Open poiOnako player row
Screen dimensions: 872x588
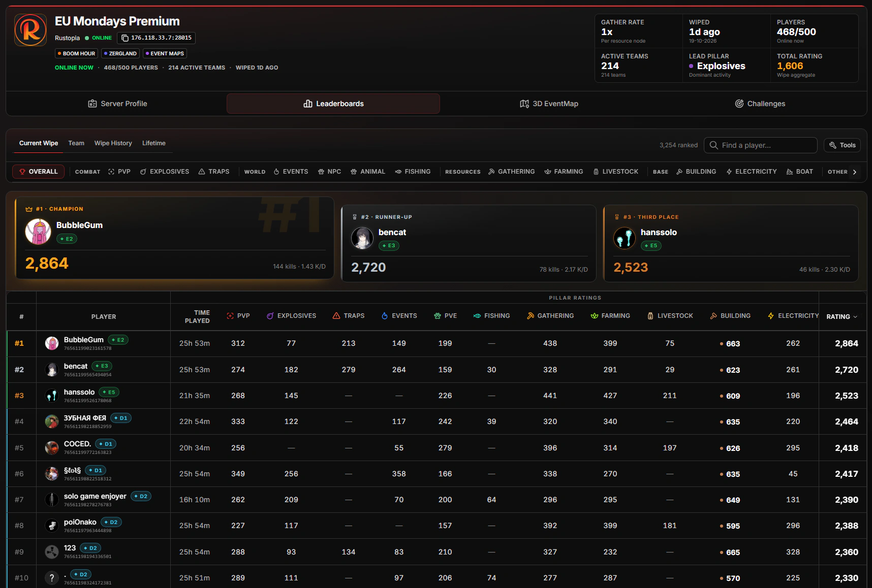(x=437, y=526)
